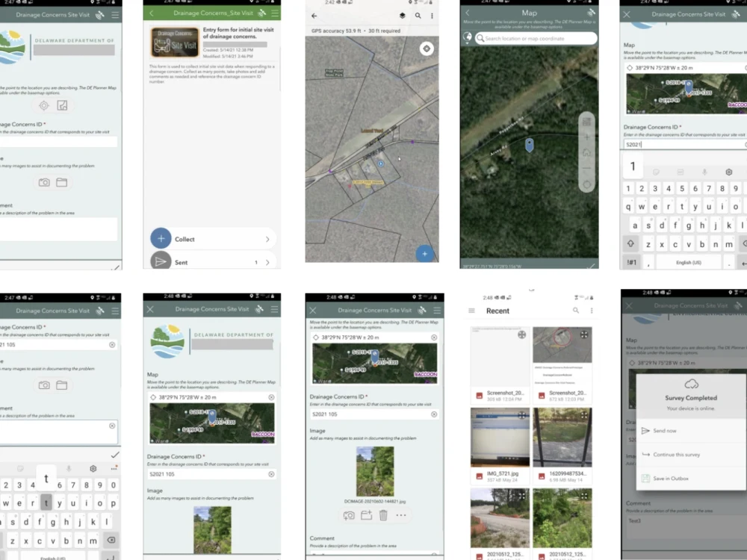The height and width of the screenshot is (560, 747).
Task: Click the satellite icon in the green header
Action: pos(261,13)
